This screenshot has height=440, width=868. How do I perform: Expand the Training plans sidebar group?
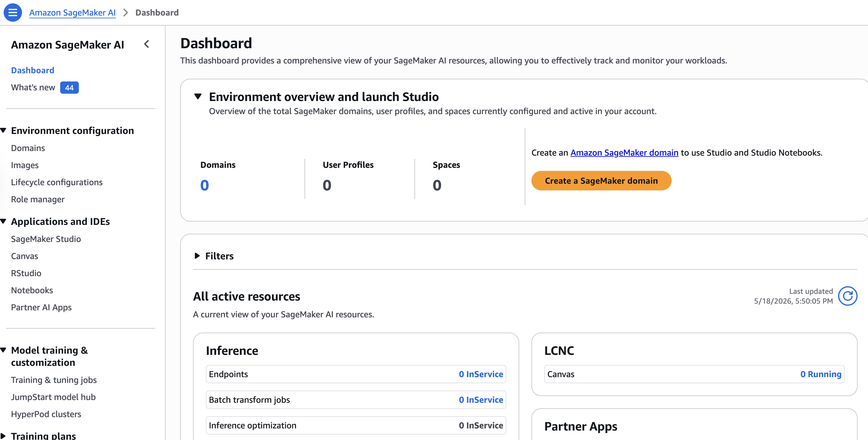point(3,436)
